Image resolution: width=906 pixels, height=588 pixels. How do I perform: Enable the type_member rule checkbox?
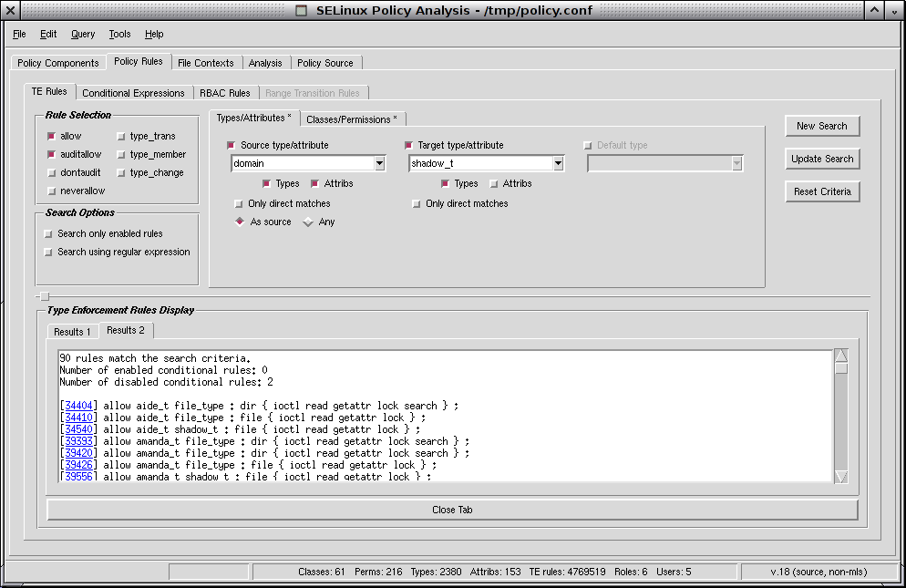[120, 154]
